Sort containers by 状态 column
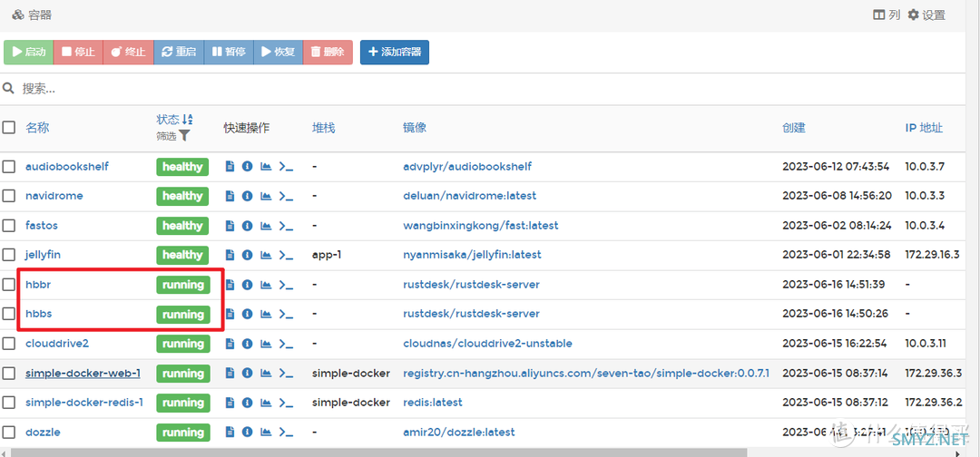The image size is (980, 457). coord(174,120)
